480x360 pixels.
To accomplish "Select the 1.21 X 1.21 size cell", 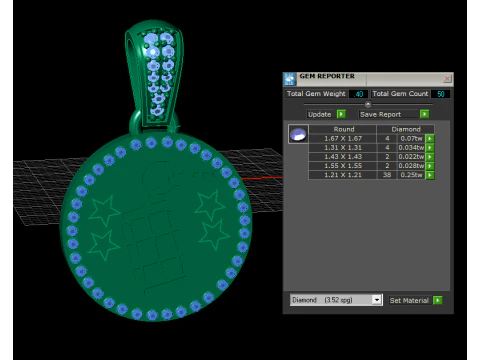I will [x=343, y=175].
